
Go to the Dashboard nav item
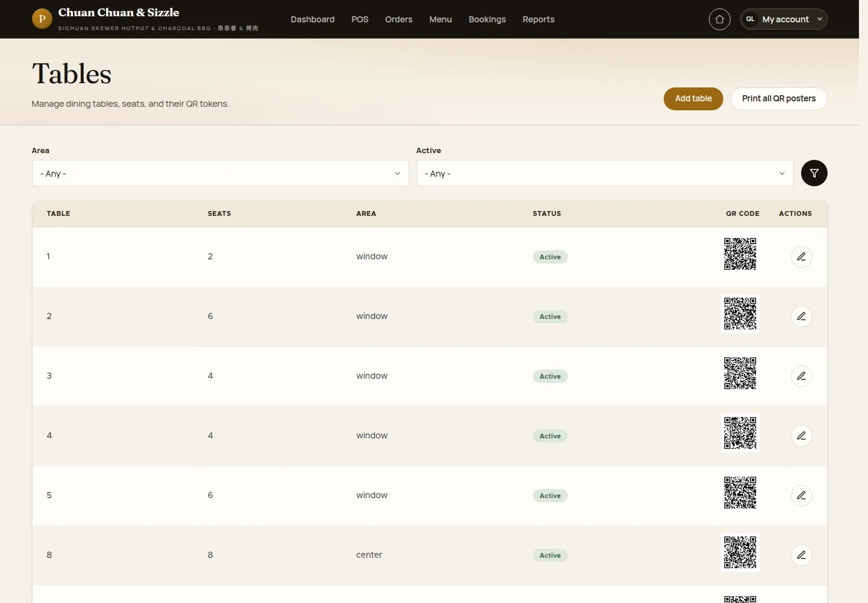(312, 19)
